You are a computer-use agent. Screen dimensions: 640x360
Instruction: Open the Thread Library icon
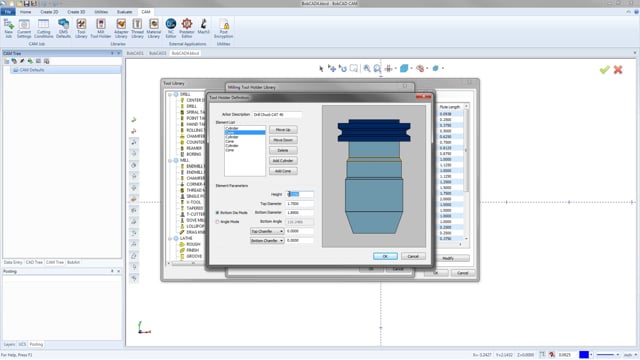coord(137,28)
